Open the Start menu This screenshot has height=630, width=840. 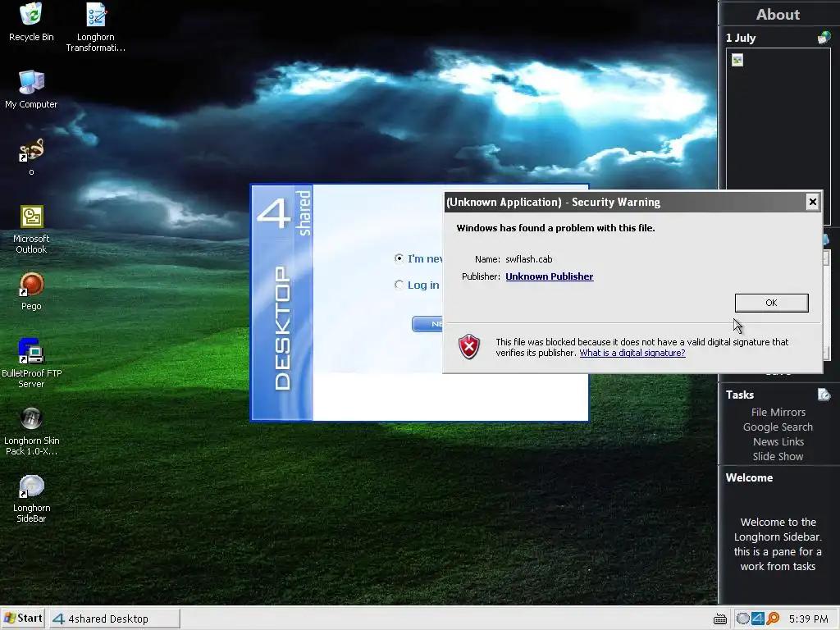point(23,619)
